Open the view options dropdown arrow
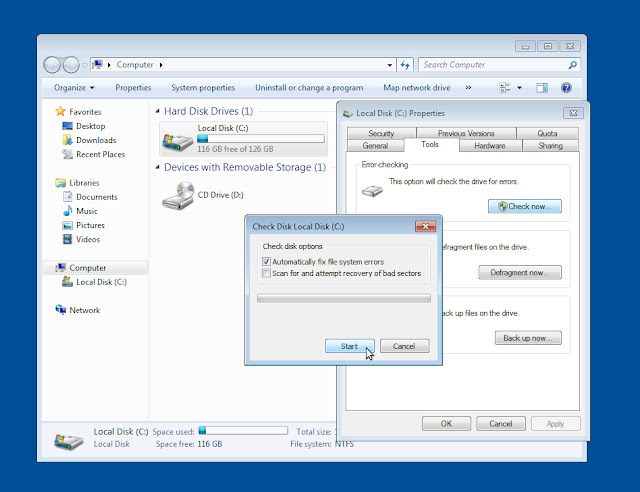 519,88
